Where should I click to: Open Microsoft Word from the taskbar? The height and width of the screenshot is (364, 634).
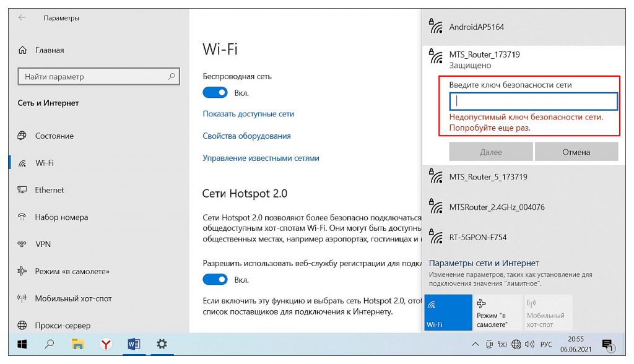(134, 344)
